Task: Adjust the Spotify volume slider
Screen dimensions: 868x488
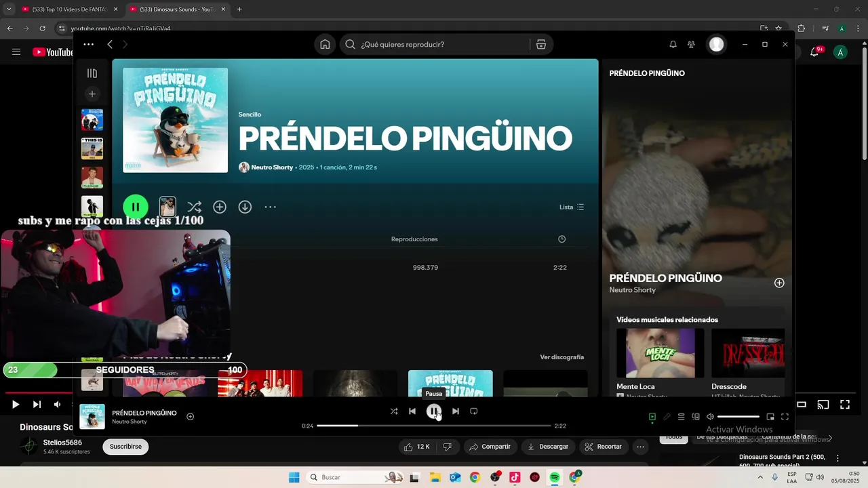Action: coord(738,417)
